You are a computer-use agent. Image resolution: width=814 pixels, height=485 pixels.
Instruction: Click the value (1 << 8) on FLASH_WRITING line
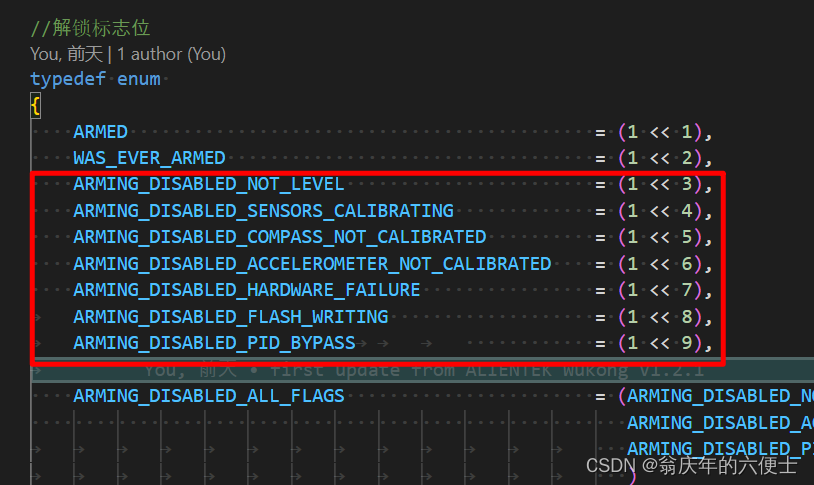[660, 317]
